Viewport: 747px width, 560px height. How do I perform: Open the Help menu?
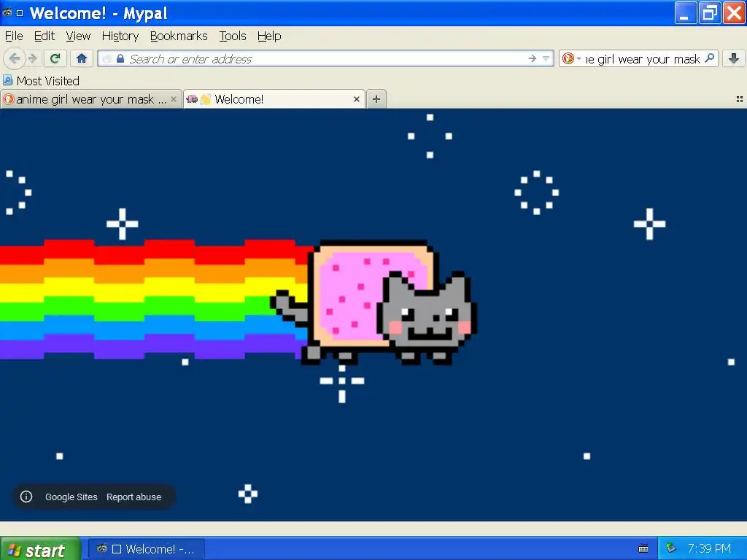269,36
